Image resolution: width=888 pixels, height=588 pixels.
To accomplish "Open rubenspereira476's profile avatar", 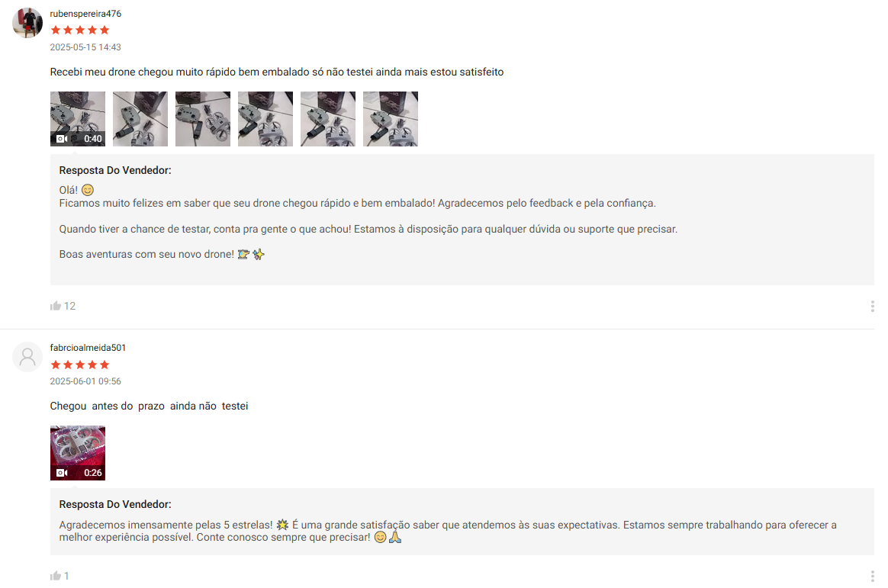I will point(27,23).
